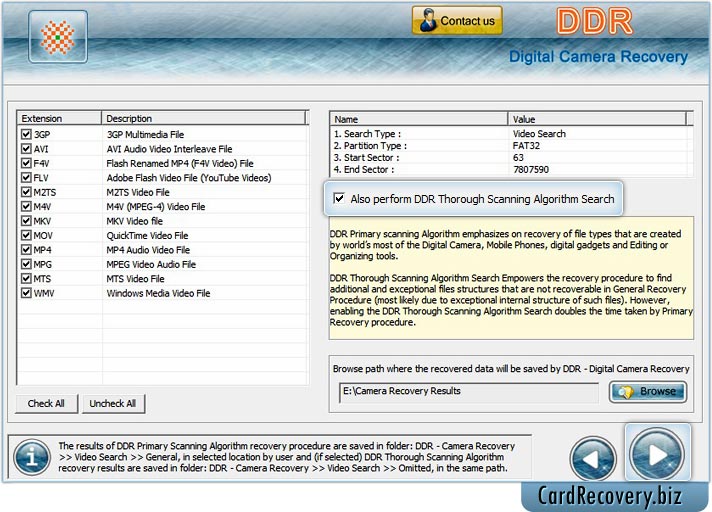This screenshot has height=512, width=712.
Task: Click 'Digital Camera Recovery' title text
Action: coord(598,57)
